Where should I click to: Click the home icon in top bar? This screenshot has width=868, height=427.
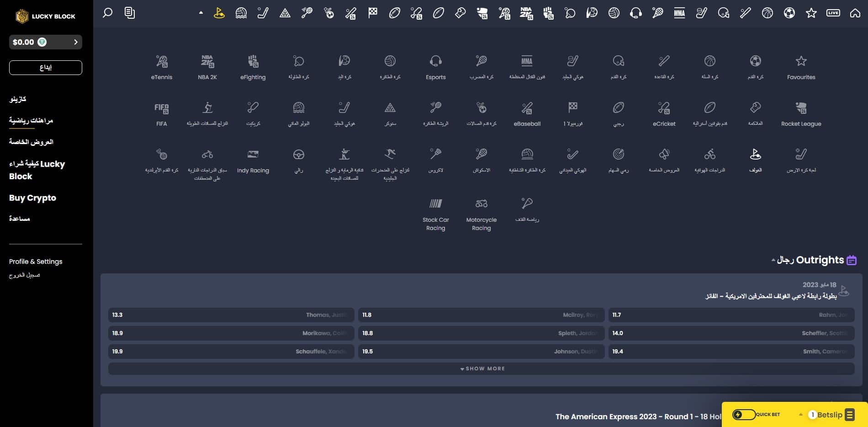coord(855,13)
